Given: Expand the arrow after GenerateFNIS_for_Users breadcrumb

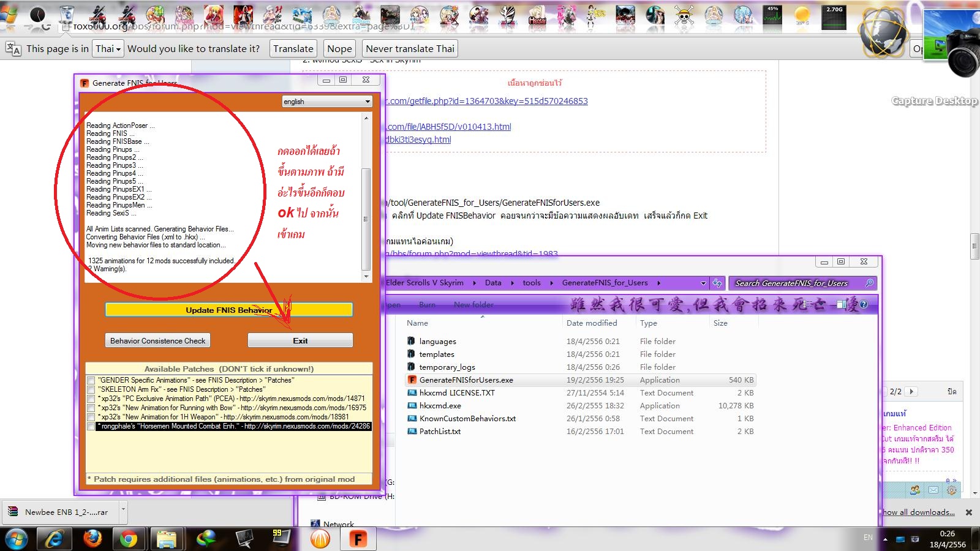Looking at the screenshot, I should [x=658, y=283].
